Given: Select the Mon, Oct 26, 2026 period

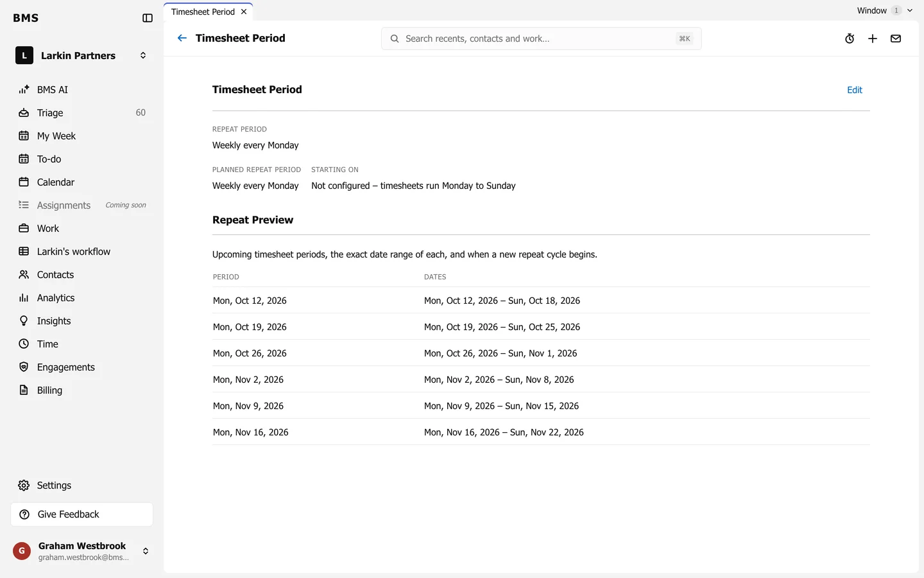Looking at the screenshot, I should click(x=250, y=353).
